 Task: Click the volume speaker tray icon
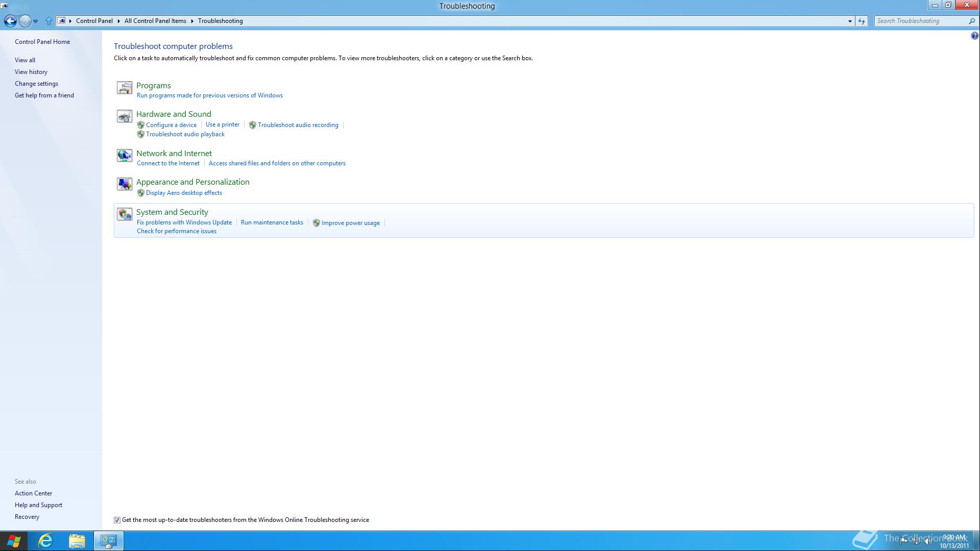click(928, 541)
